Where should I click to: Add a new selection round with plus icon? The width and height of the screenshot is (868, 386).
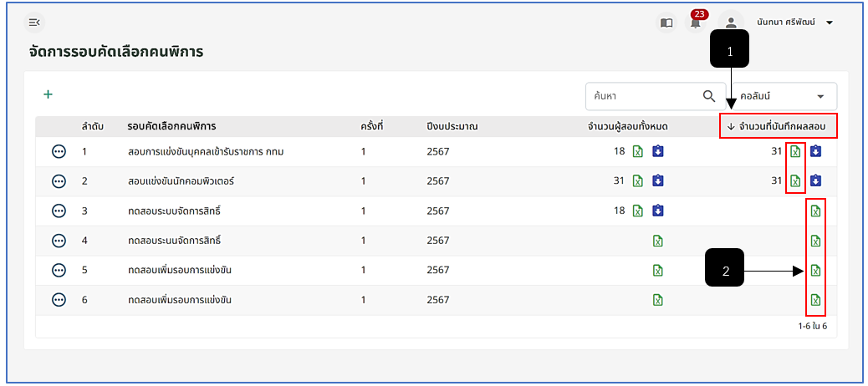(x=49, y=94)
